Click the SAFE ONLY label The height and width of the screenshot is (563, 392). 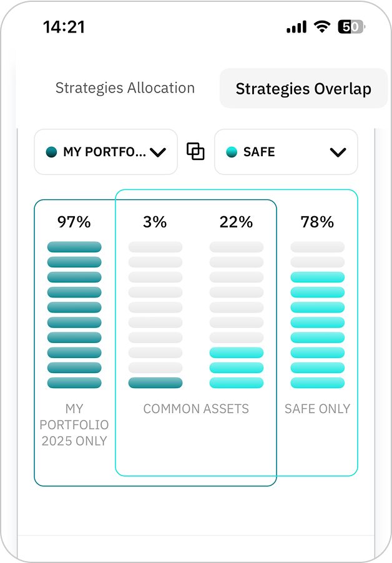[x=317, y=409]
